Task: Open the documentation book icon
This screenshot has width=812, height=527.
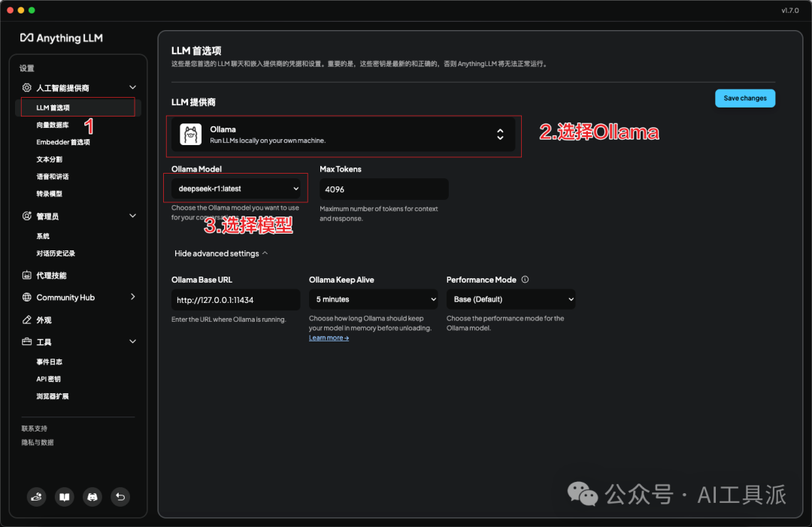Action: (64, 497)
